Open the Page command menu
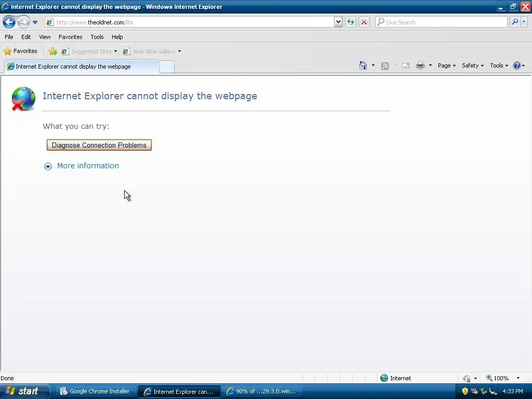The height and width of the screenshot is (399, 532). [446, 66]
